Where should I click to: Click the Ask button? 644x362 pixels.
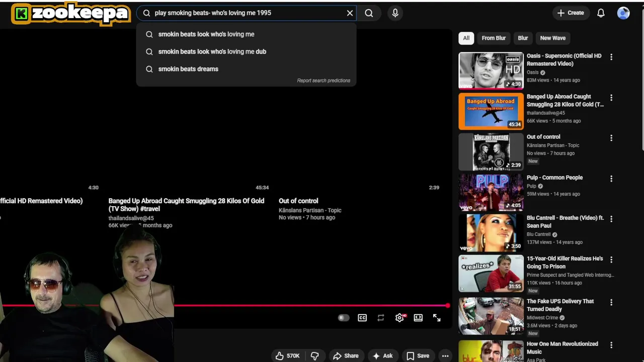click(x=382, y=356)
